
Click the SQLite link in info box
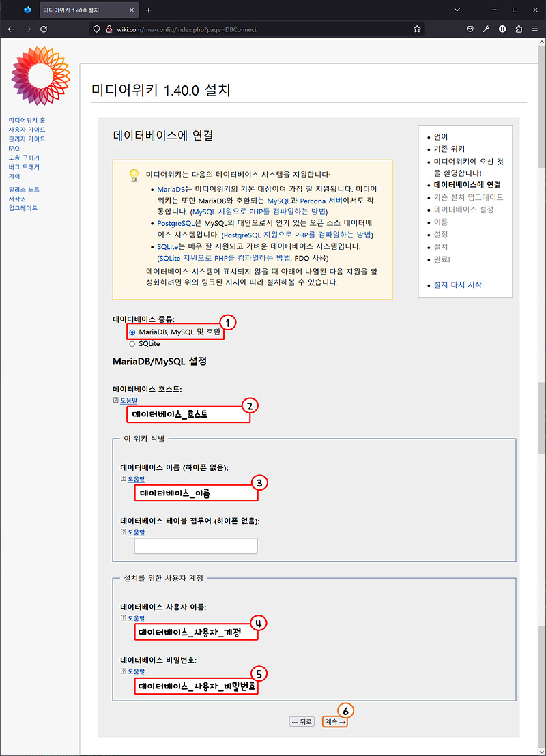tap(168, 246)
